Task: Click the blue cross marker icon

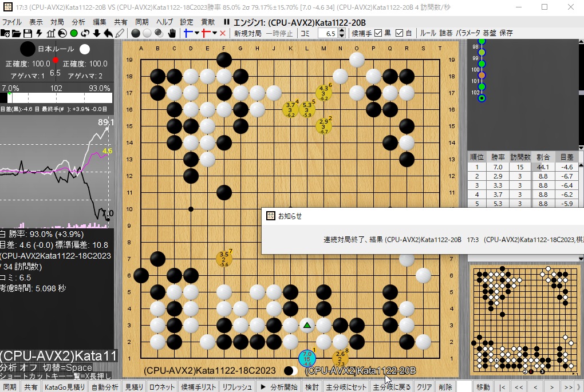Action: (188, 33)
